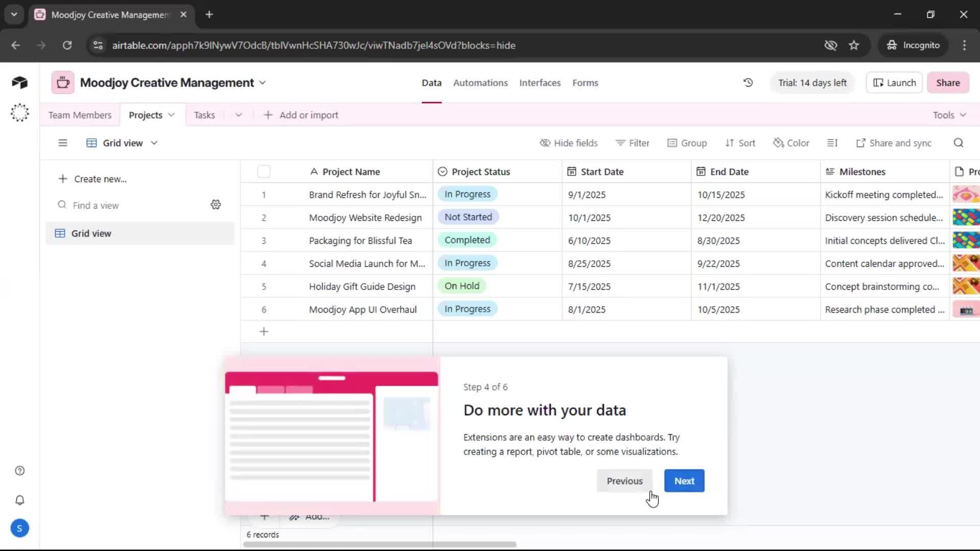The width and height of the screenshot is (980, 551).
Task: Open the help question mark icon
Action: (20, 471)
